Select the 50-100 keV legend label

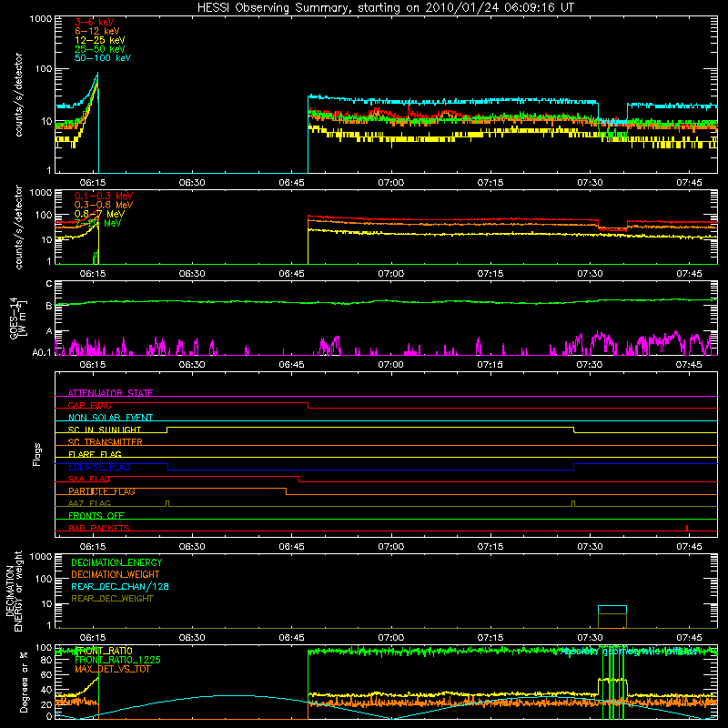pos(103,58)
